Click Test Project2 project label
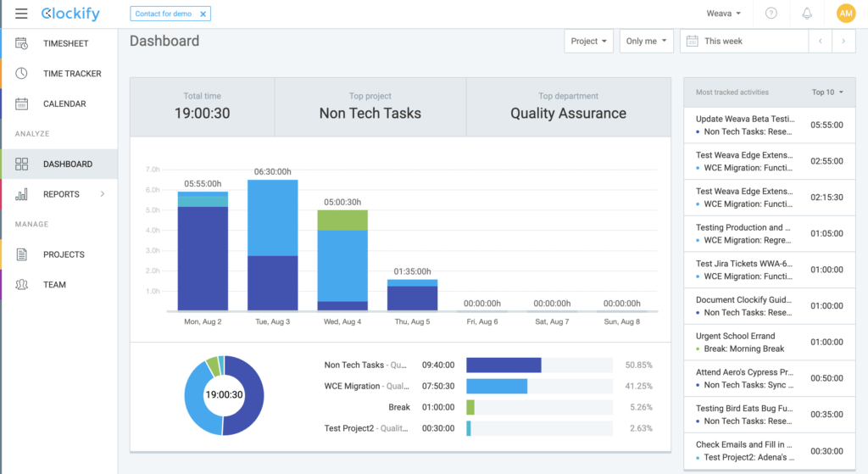868x474 pixels. tap(366, 428)
